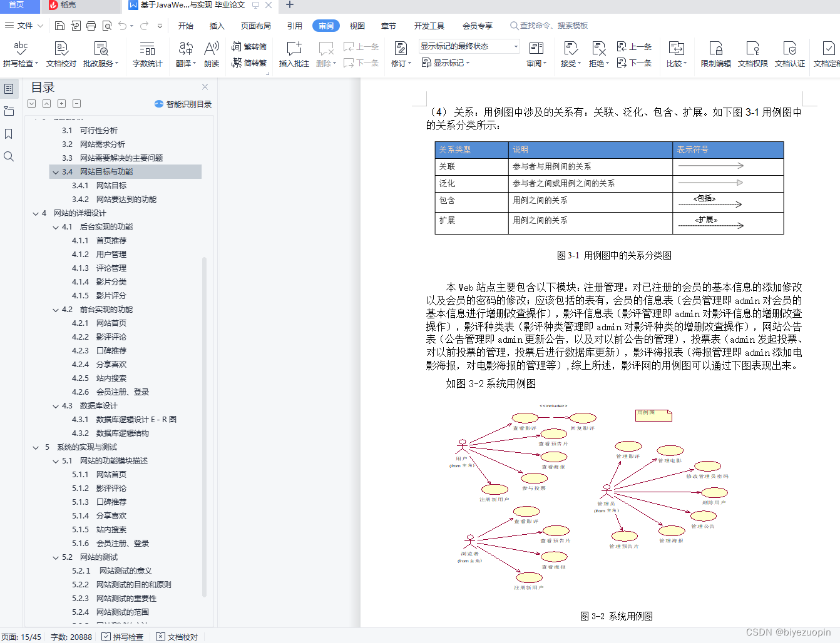Click the undo arrow icon
This screenshot has width=840, height=643.
pyautogui.click(x=123, y=26)
